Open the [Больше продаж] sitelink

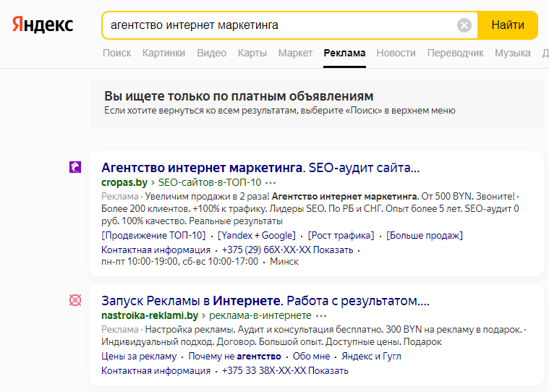425,236
